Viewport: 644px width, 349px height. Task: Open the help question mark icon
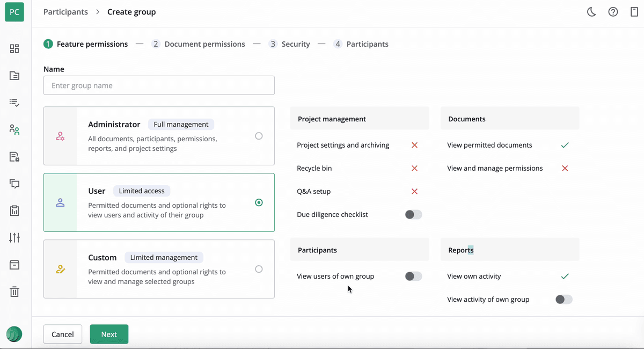[x=613, y=12]
